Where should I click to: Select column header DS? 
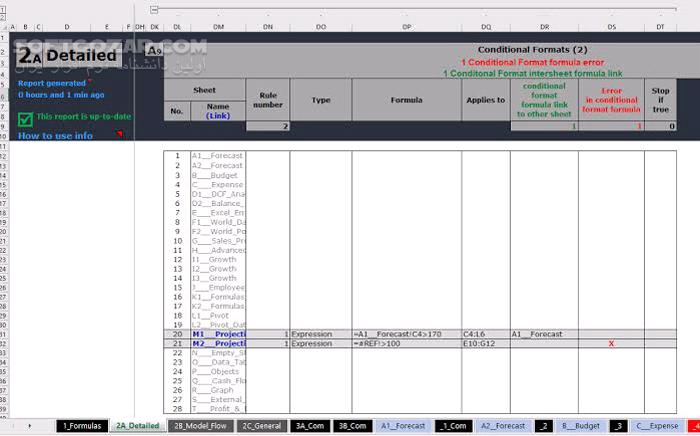611,27
